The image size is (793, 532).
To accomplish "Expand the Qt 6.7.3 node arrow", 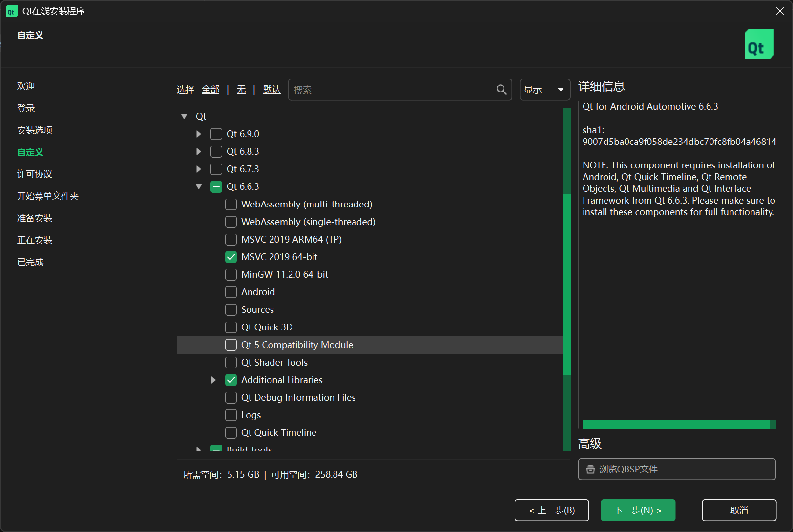I will coord(198,169).
